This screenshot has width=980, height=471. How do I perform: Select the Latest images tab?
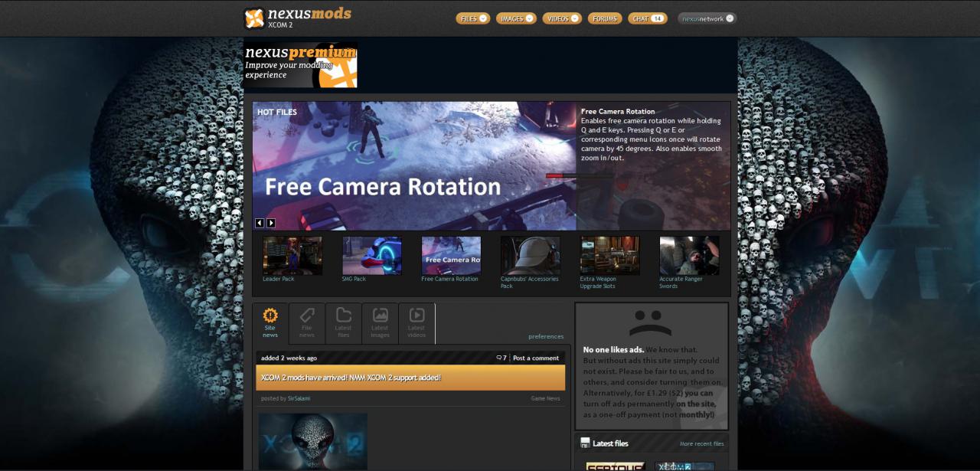[381, 323]
